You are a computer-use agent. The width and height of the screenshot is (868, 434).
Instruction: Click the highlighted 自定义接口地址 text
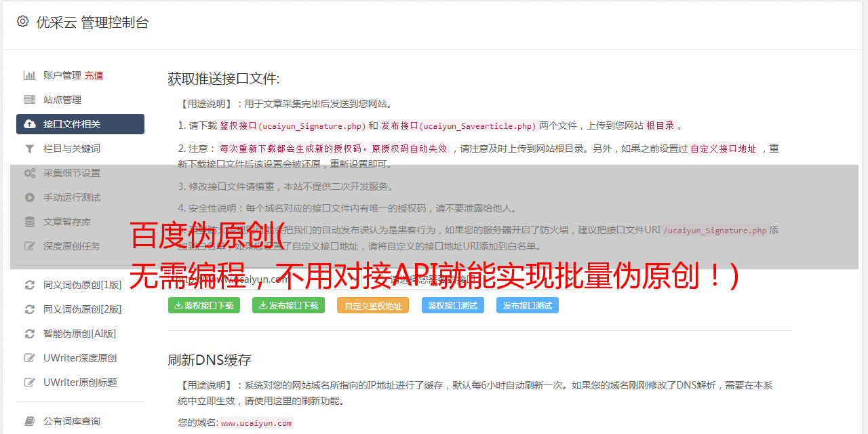[724, 149]
